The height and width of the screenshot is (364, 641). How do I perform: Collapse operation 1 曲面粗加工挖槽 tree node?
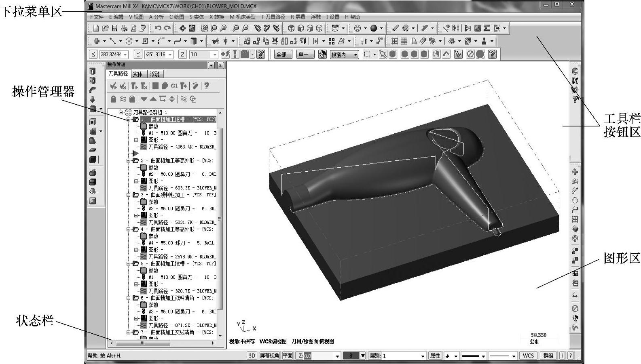[129, 120]
